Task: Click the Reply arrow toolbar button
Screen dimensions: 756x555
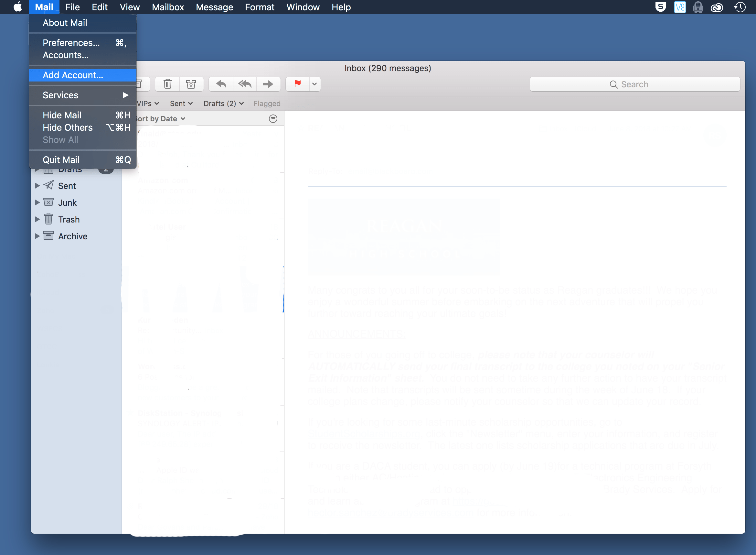Action: [x=221, y=84]
